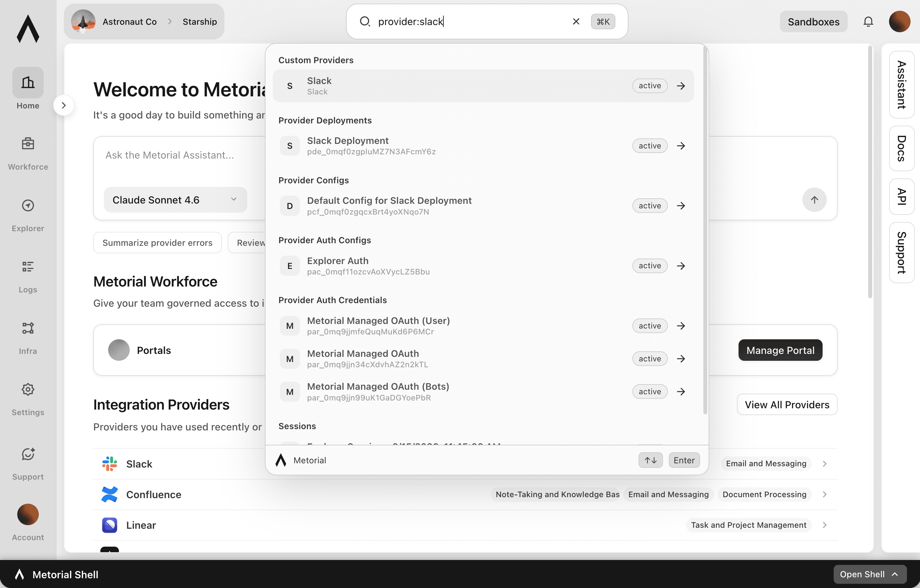
Task: Click View All Providers button
Action: pos(787,405)
